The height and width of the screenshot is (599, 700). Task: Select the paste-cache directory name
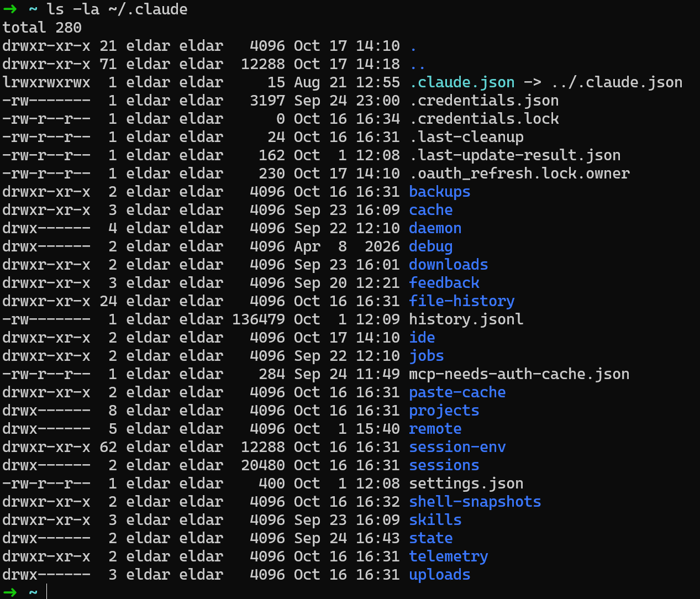(x=457, y=392)
